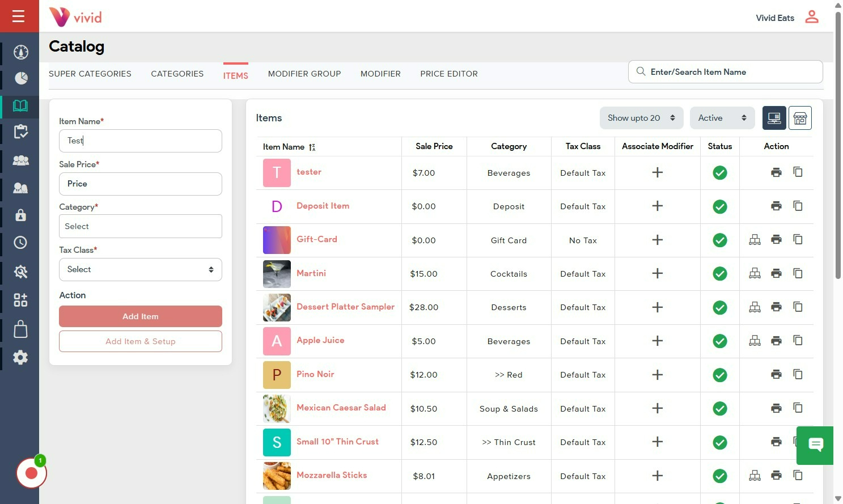Switch to the POS terminal view icon

774,118
